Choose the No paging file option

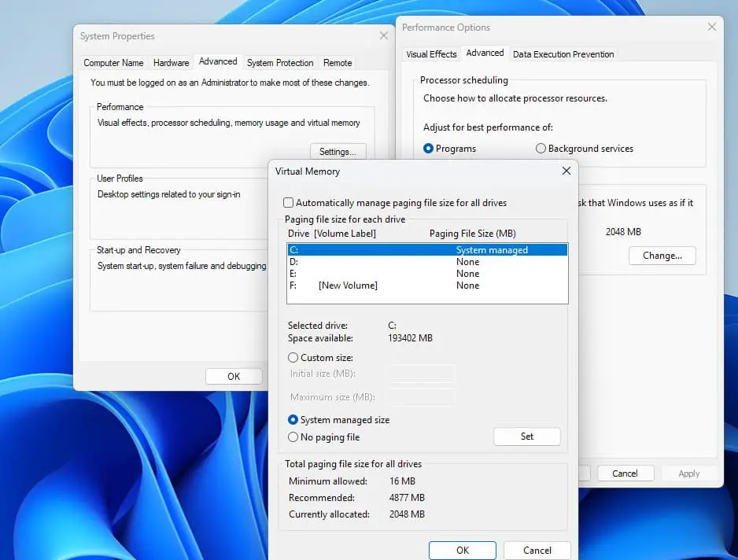pyautogui.click(x=293, y=437)
